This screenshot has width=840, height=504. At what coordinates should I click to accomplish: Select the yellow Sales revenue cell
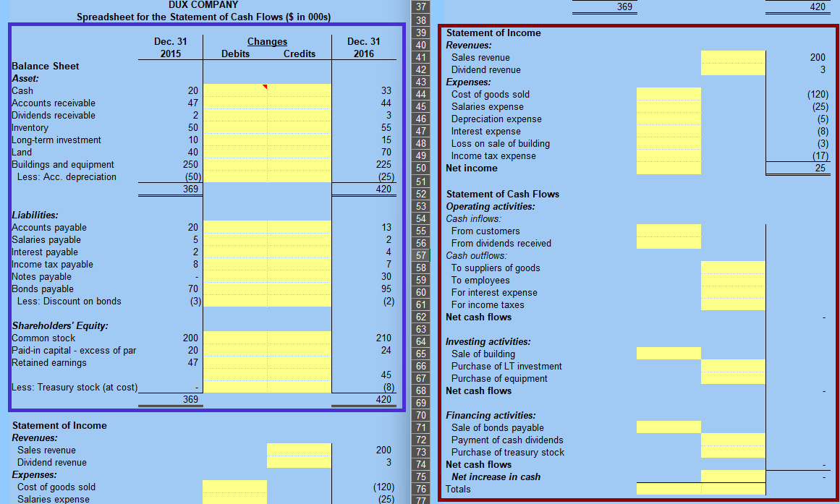pyautogui.click(x=733, y=58)
